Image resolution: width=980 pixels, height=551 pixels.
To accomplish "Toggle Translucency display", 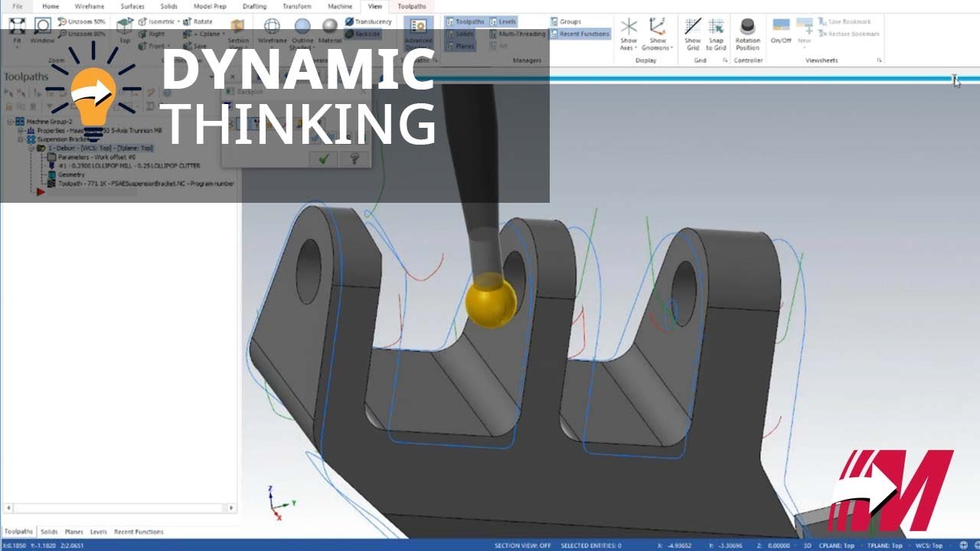I will tap(367, 21).
